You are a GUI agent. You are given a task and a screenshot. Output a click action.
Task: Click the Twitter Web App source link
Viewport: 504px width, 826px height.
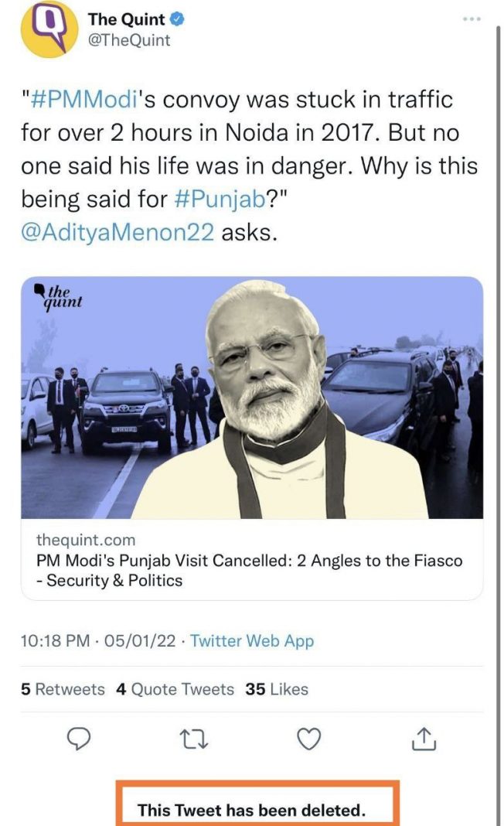click(252, 640)
